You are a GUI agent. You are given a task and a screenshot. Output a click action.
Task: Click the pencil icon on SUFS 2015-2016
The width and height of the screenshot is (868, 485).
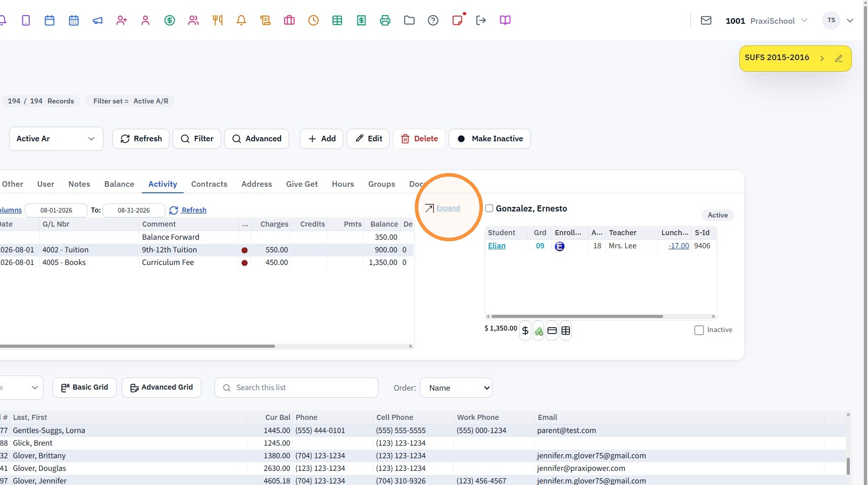point(839,59)
